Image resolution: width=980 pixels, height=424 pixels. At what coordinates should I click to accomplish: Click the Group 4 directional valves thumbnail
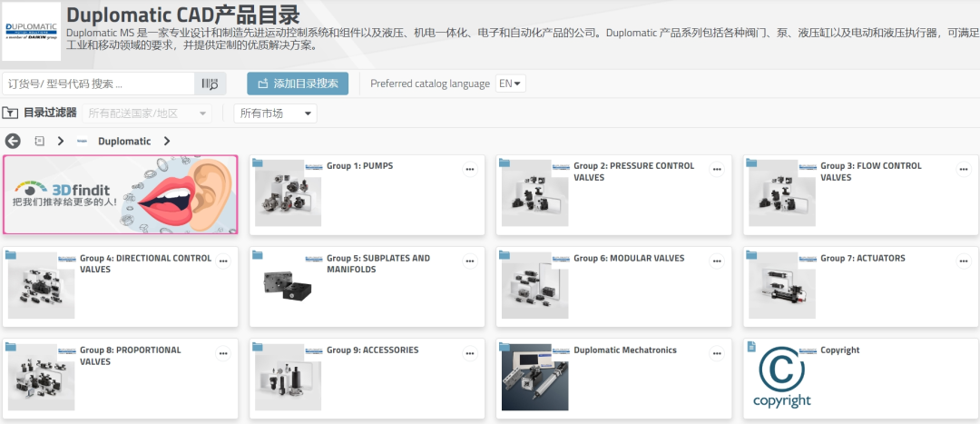click(x=41, y=285)
